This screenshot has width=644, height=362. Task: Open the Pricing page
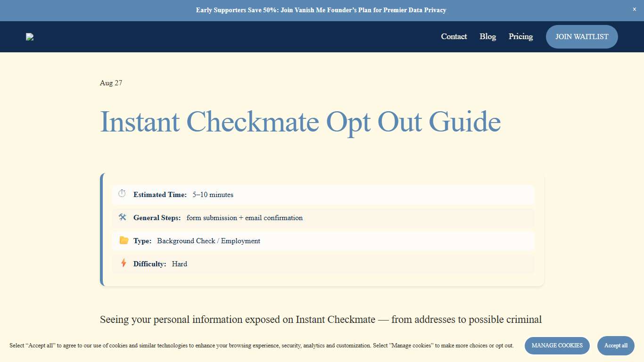tap(520, 36)
